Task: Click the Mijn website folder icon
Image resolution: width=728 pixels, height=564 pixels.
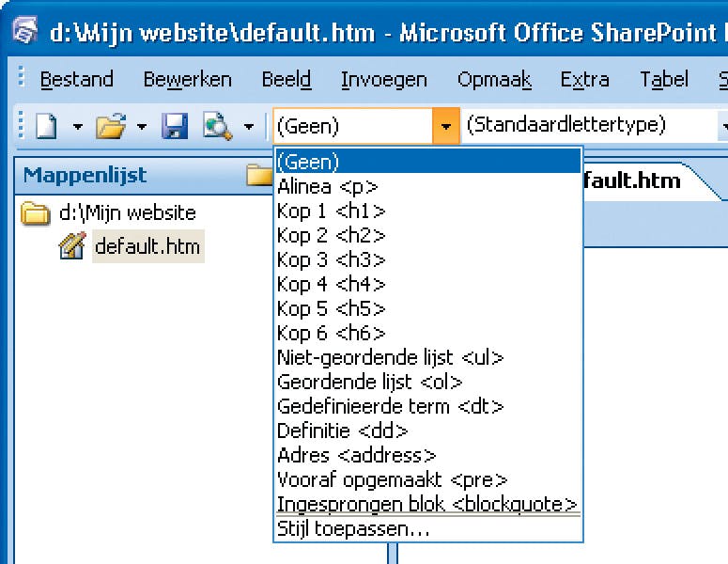Action: click(36, 214)
